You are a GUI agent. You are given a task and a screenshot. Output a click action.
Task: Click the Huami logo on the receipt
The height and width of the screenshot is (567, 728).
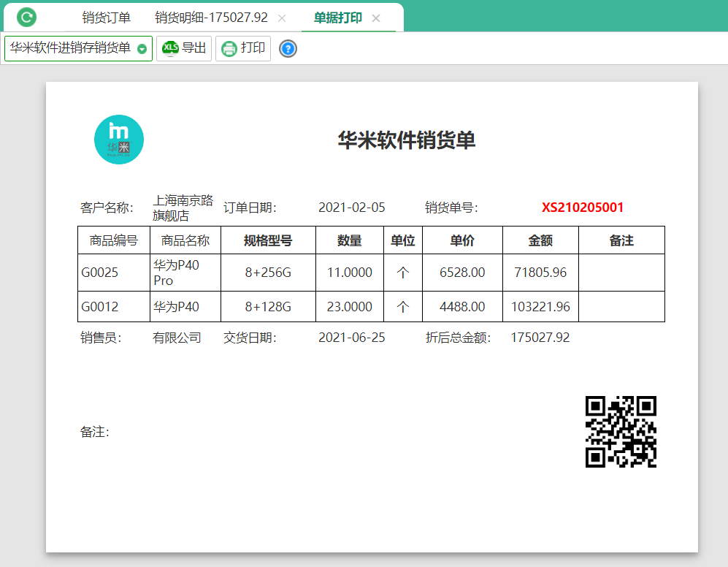coord(119,140)
